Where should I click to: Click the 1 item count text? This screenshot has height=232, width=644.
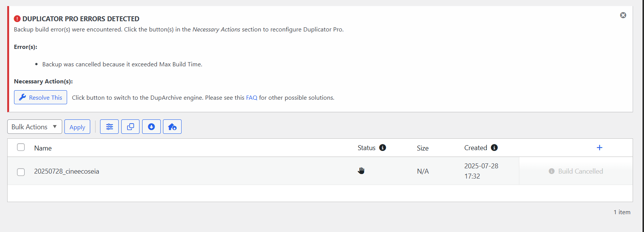tap(622, 212)
